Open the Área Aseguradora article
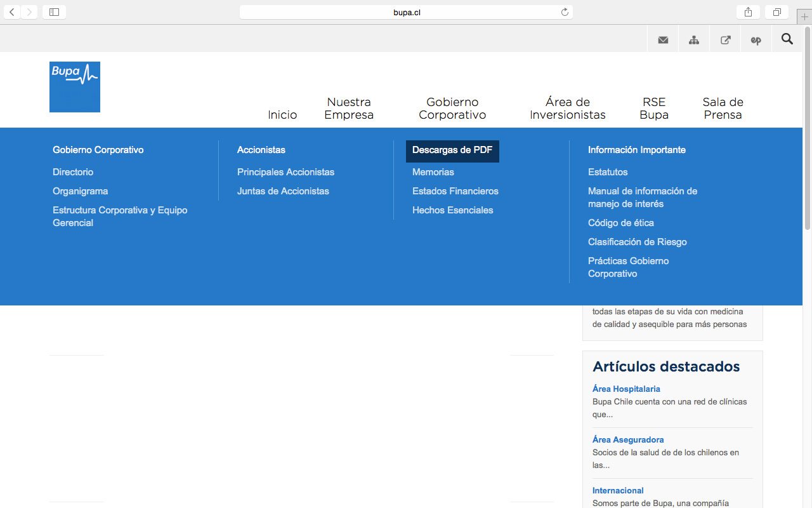 coord(628,439)
